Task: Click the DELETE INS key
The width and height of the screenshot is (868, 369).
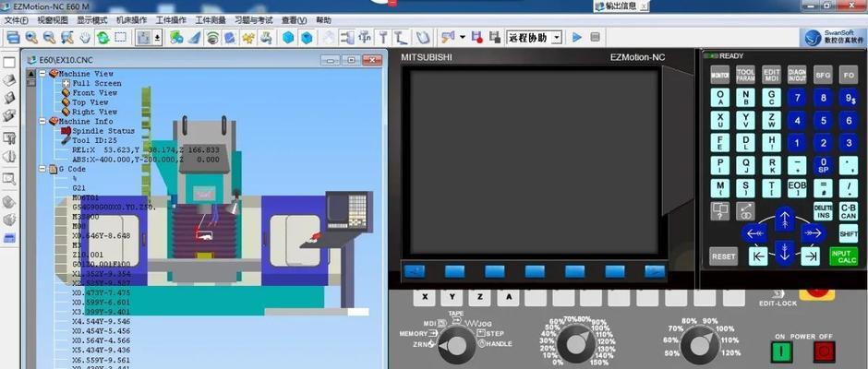Action: (x=823, y=210)
